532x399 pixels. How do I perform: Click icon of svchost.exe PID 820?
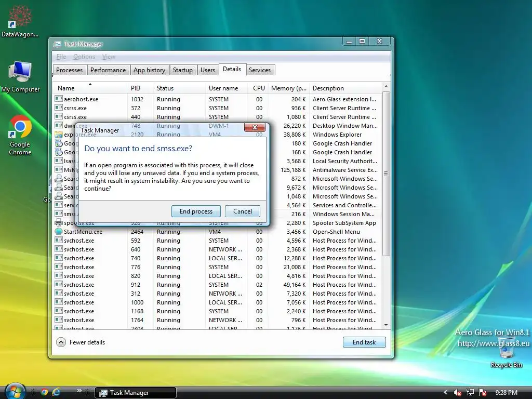(x=59, y=275)
